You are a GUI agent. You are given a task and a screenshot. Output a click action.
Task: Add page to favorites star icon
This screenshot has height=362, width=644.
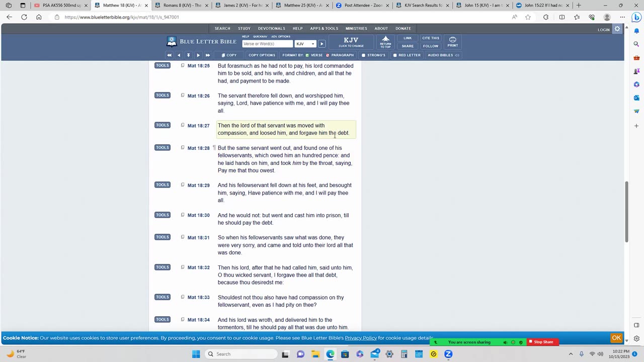click(528, 17)
